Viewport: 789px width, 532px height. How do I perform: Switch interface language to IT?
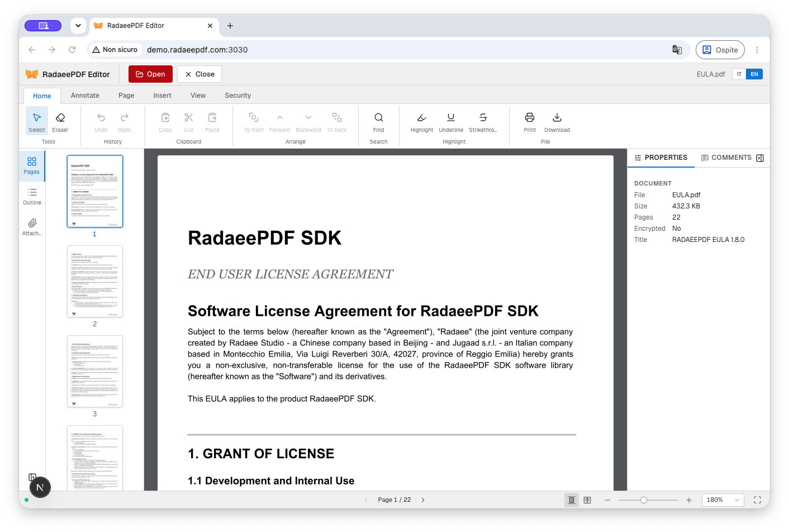739,74
